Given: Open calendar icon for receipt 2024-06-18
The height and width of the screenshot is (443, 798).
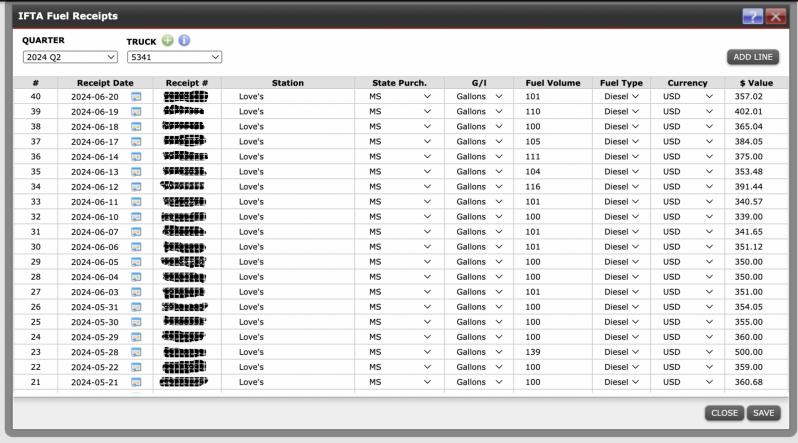Looking at the screenshot, I should pyautogui.click(x=136, y=127).
